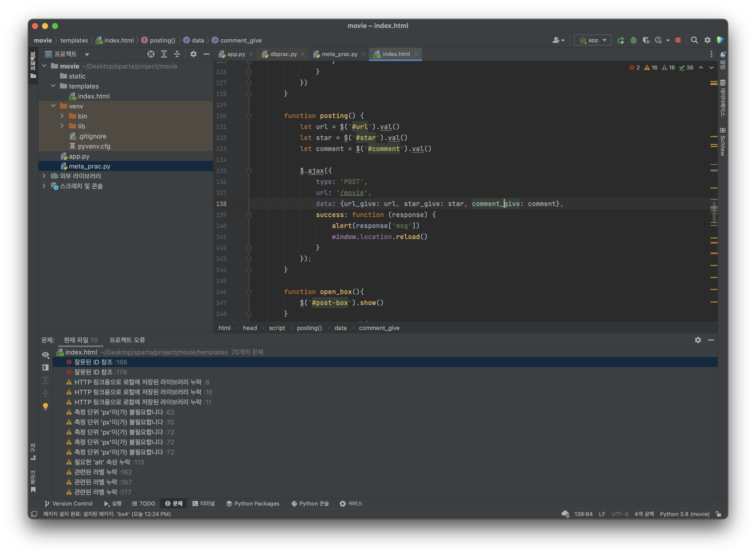This screenshot has width=756, height=556.
Task: Collapse all in project tree
Action: pos(177,54)
